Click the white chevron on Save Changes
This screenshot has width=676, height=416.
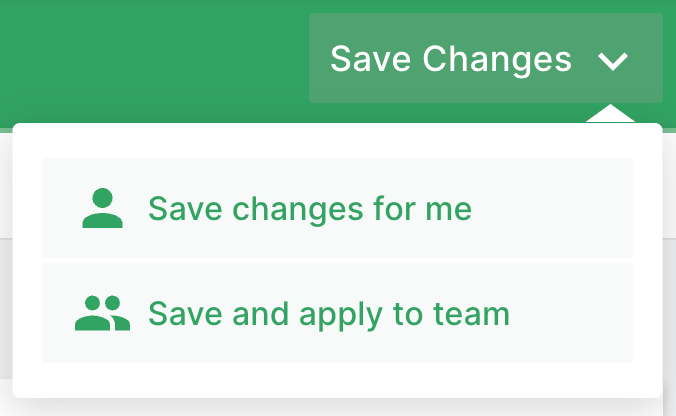(613, 61)
